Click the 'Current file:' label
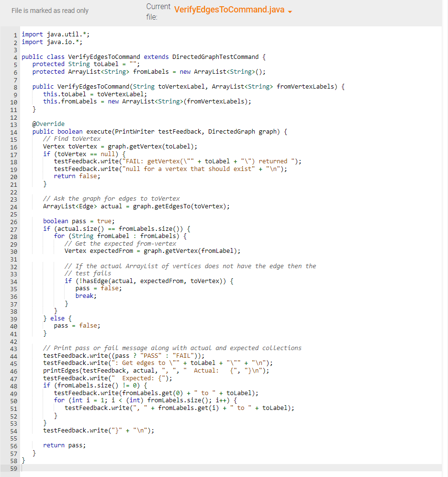 coord(158,11)
